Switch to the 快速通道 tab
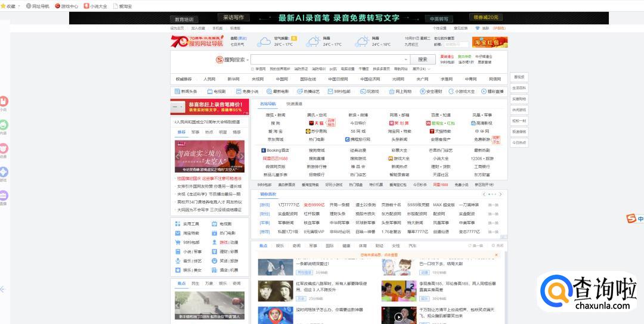 (294, 104)
